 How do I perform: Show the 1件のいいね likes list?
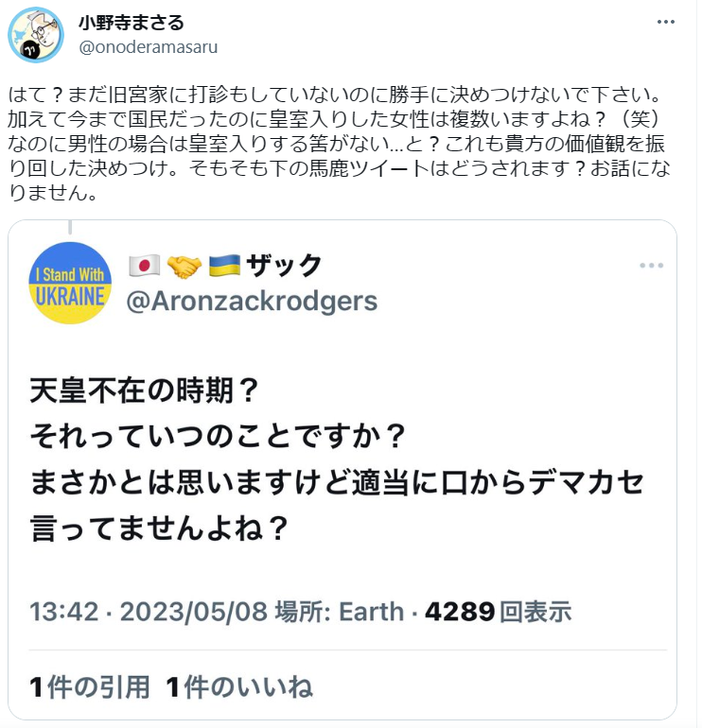239,687
